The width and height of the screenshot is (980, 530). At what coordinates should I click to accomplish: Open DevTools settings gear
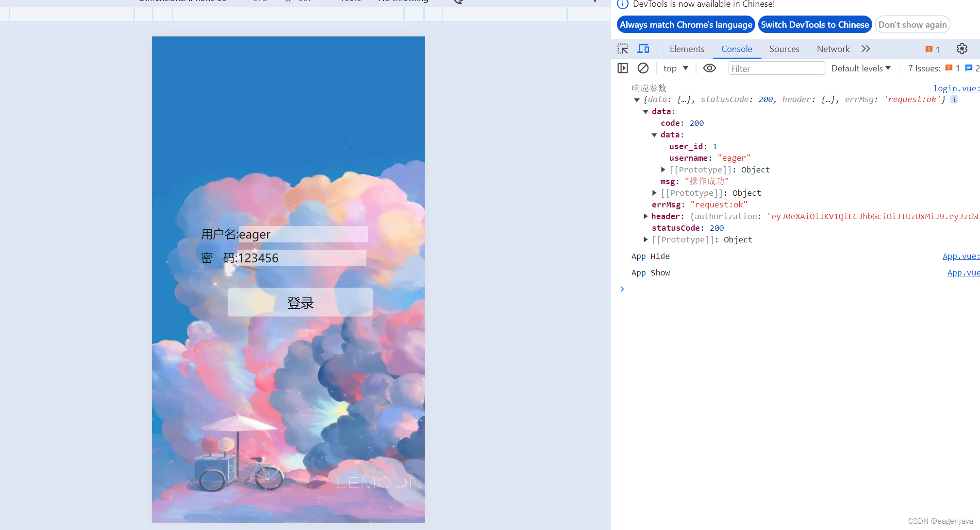[x=962, y=49]
